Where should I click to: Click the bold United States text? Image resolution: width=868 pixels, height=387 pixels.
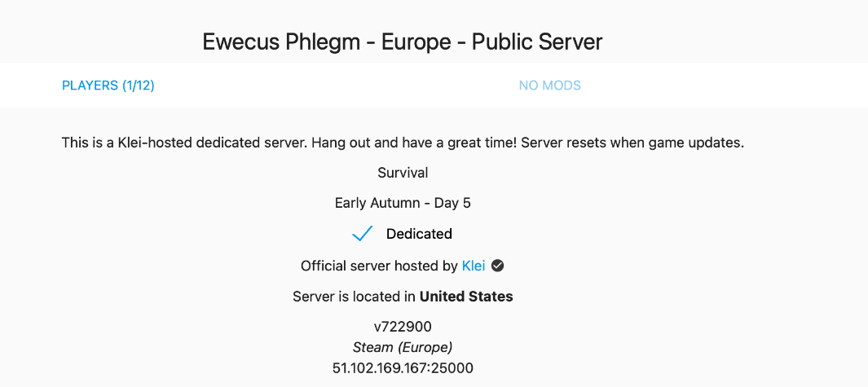(466, 297)
